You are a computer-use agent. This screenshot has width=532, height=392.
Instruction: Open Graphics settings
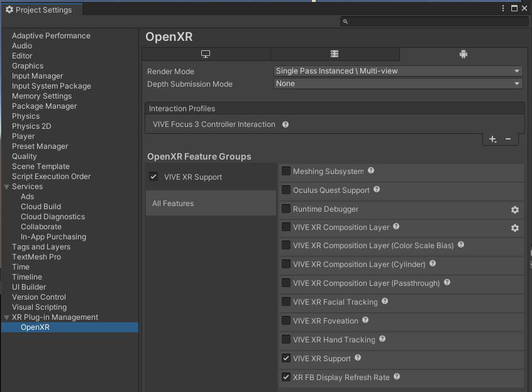coord(28,66)
